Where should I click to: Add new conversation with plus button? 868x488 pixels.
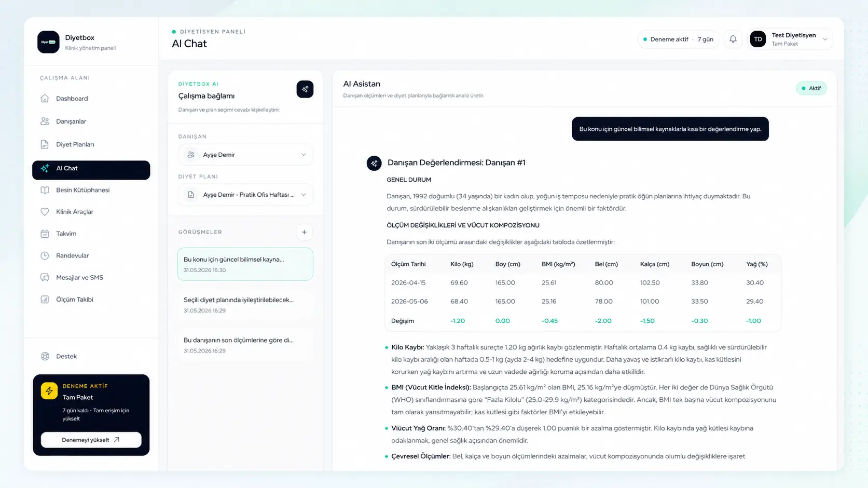coord(305,232)
